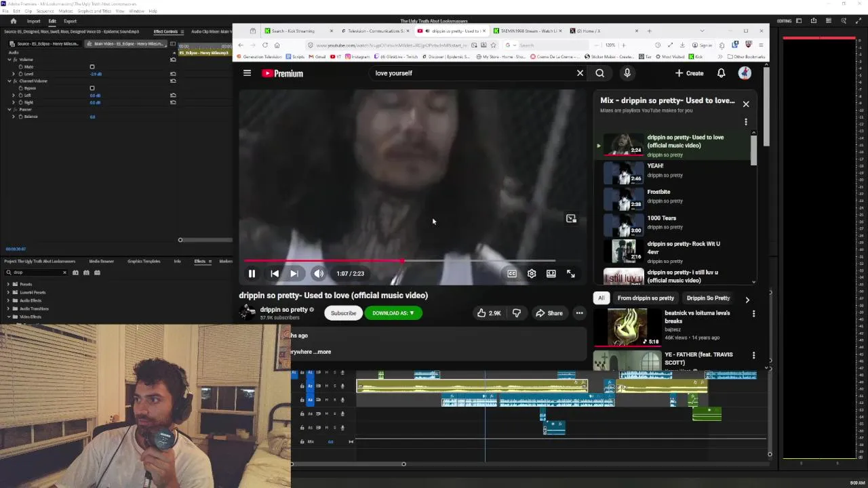This screenshot has width=868, height=488.
Task: Open Graphics and Titles menu
Action: tap(94, 12)
